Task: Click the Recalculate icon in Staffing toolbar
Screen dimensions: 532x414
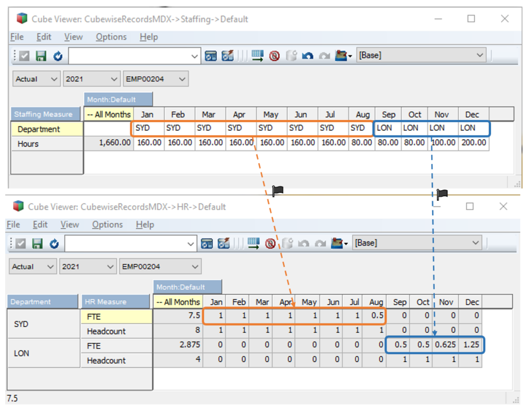Action: 58,56
